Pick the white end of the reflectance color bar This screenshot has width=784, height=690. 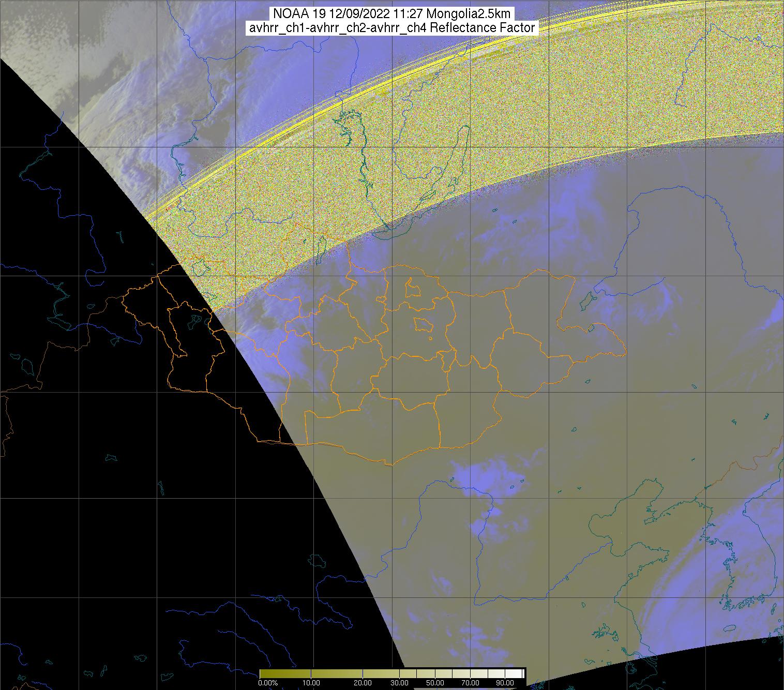520,673
